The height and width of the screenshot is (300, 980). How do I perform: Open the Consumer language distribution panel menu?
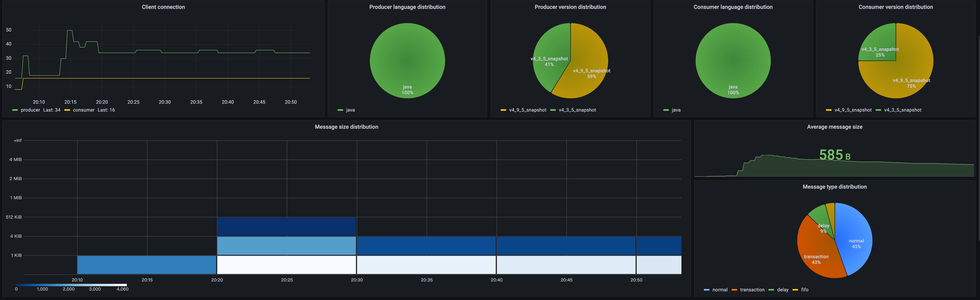[733, 7]
